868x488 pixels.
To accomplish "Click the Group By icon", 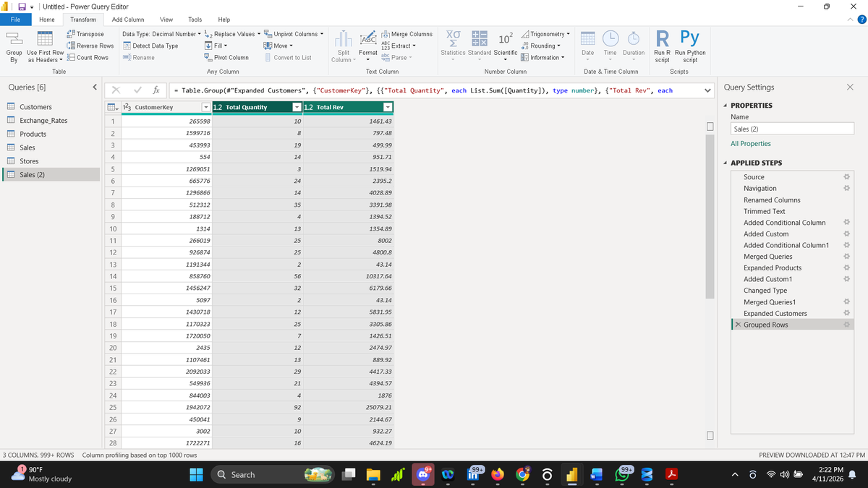I will [x=14, y=39].
